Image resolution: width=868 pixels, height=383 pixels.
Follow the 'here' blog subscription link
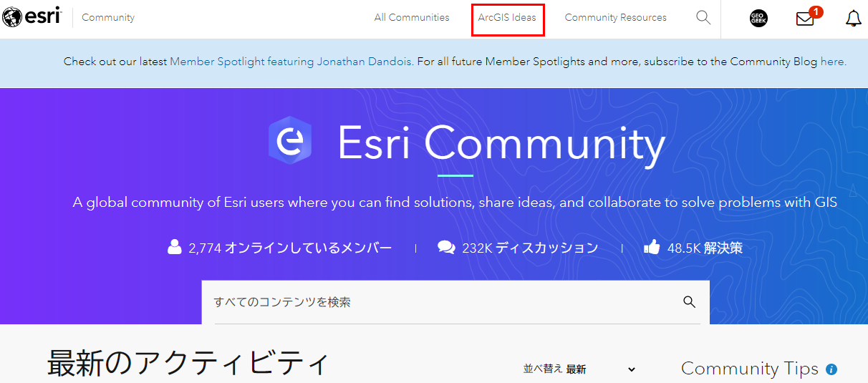(832, 62)
